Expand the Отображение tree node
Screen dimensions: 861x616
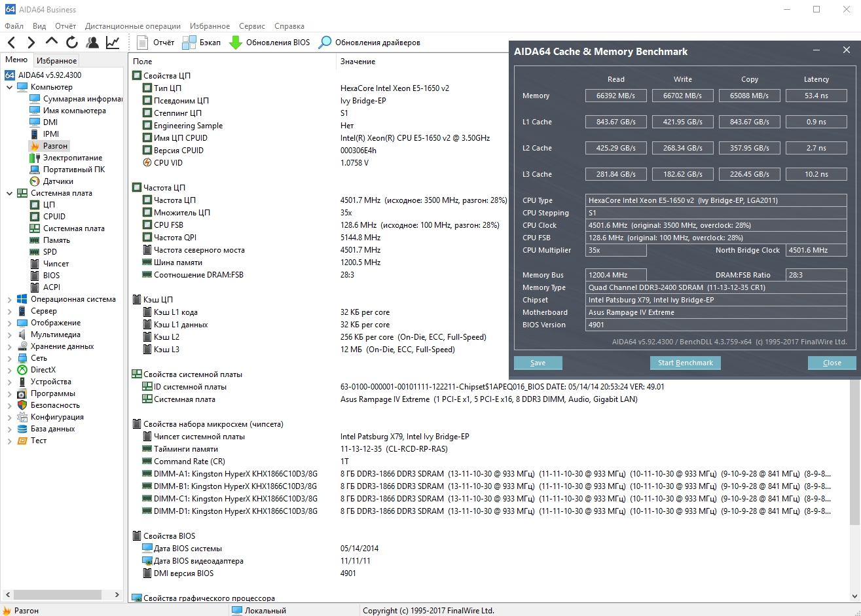point(10,323)
